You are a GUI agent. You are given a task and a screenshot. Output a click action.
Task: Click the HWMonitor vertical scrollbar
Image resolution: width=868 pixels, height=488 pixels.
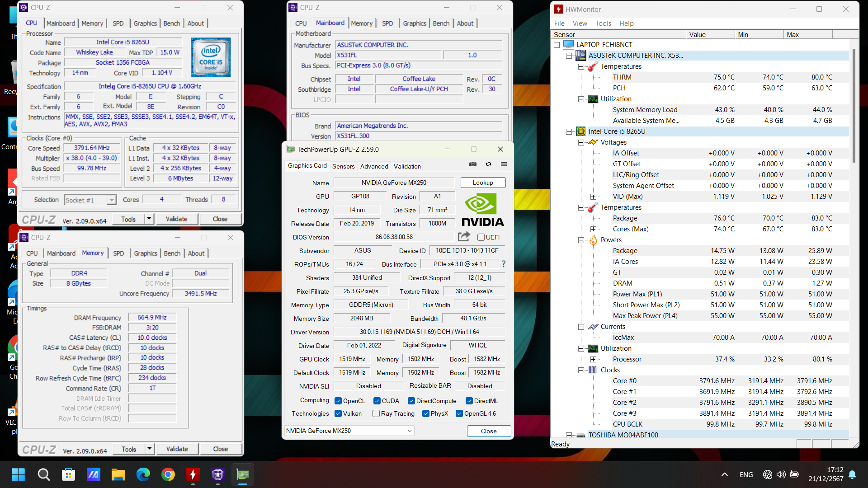click(854, 106)
